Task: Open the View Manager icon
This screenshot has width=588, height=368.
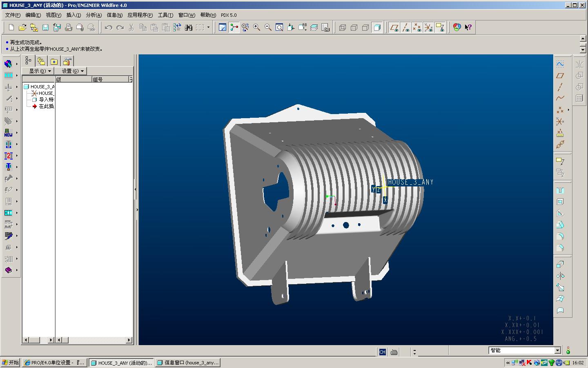Action: tap(325, 27)
